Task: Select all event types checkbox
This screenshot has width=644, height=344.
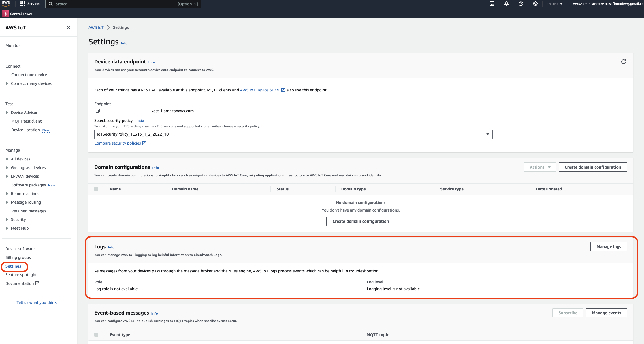Action: (x=96, y=335)
